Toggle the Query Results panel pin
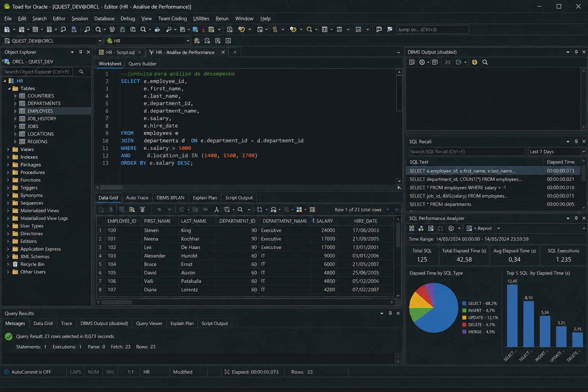588x392 pixels. click(x=390, y=313)
